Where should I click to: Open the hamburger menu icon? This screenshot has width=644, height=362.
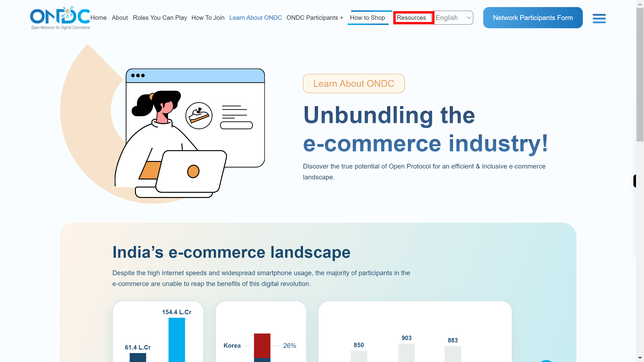coord(600,18)
